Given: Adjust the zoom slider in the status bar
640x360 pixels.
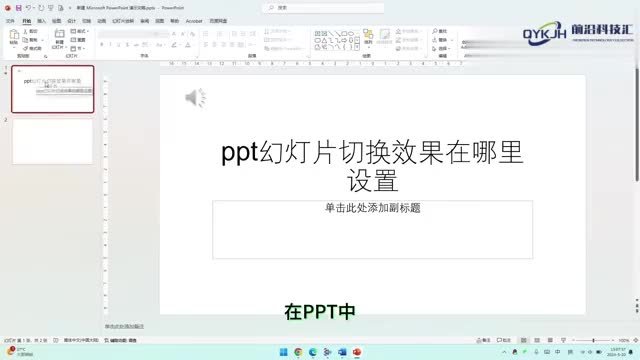Looking at the screenshot, I should (593, 340).
